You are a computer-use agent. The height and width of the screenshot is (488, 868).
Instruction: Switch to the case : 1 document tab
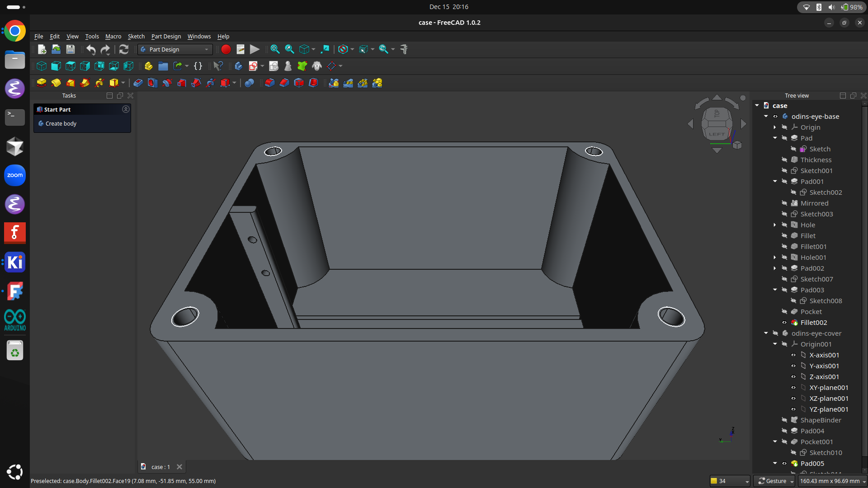160,467
